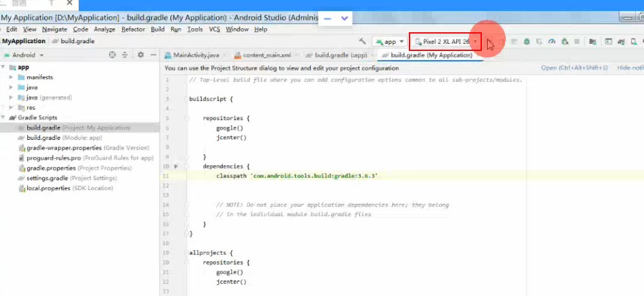Screen dimensions: 644x296
Task: Click the Profile app gauge icon
Action: point(552,41)
